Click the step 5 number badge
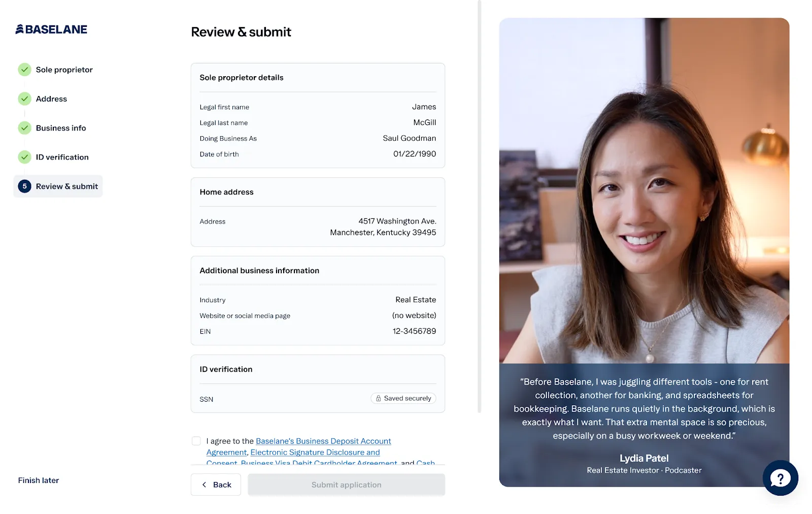 (24, 186)
